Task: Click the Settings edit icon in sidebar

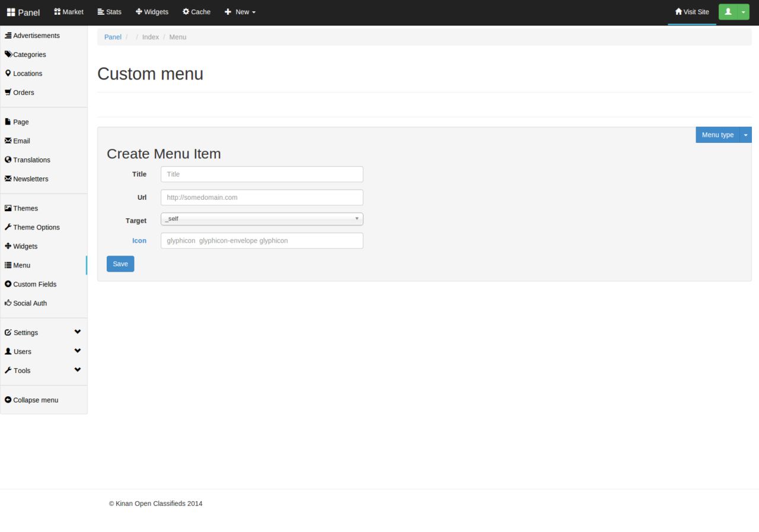Action: 8,333
